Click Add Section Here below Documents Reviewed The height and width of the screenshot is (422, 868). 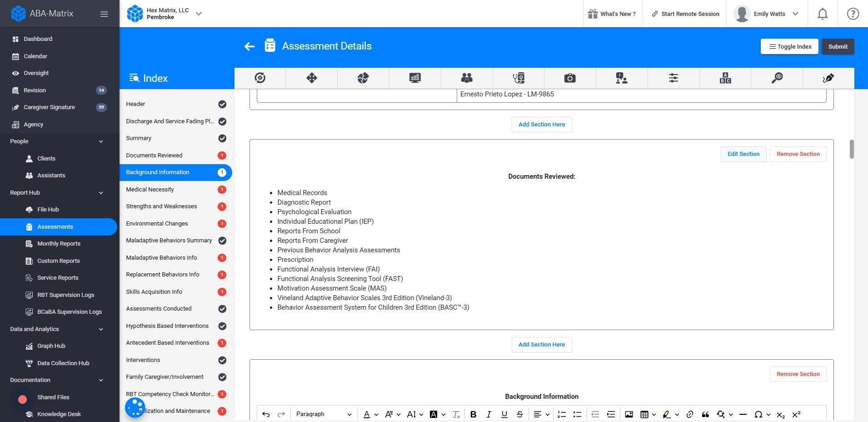pyautogui.click(x=542, y=345)
